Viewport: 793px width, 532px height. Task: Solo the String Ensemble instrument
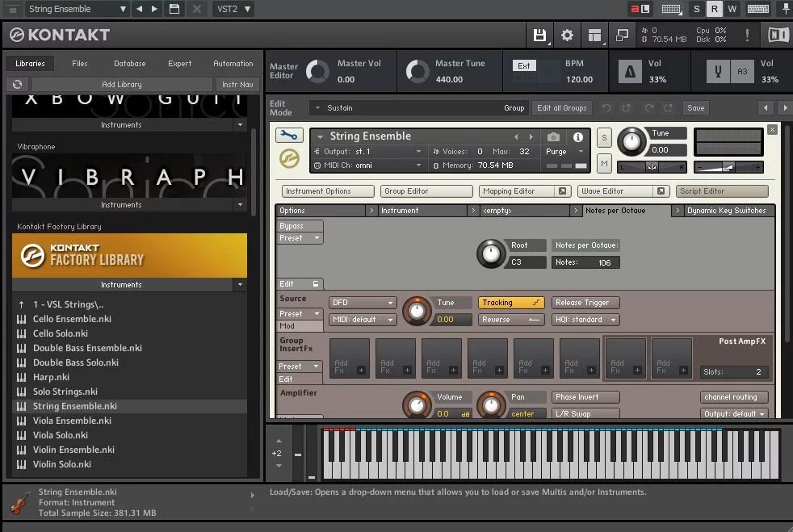click(604, 137)
